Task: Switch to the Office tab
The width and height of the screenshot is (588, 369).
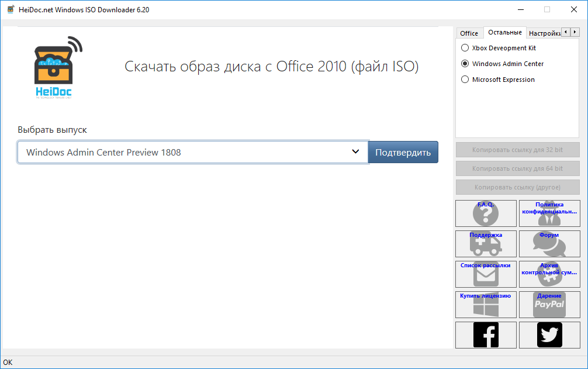Action: [469, 33]
